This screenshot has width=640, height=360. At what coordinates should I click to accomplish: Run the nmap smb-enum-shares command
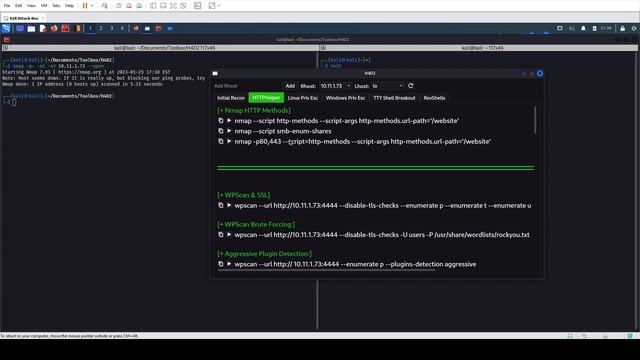pos(229,131)
